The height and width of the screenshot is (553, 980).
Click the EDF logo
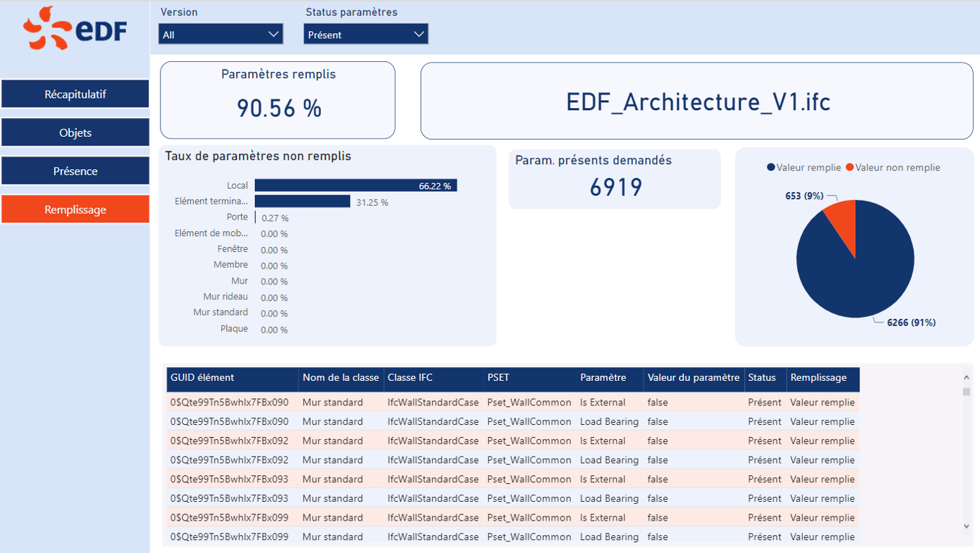pyautogui.click(x=75, y=29)
